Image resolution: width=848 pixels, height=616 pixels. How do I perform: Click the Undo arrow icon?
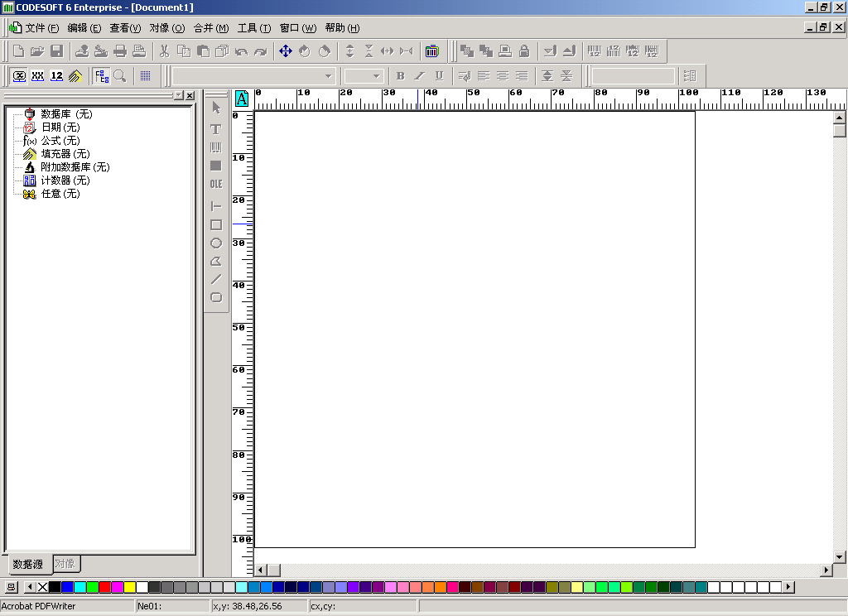click(241, 51)
